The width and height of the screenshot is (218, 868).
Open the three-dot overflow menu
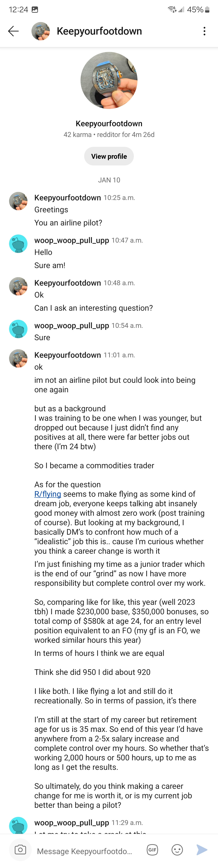pos(204,31)
